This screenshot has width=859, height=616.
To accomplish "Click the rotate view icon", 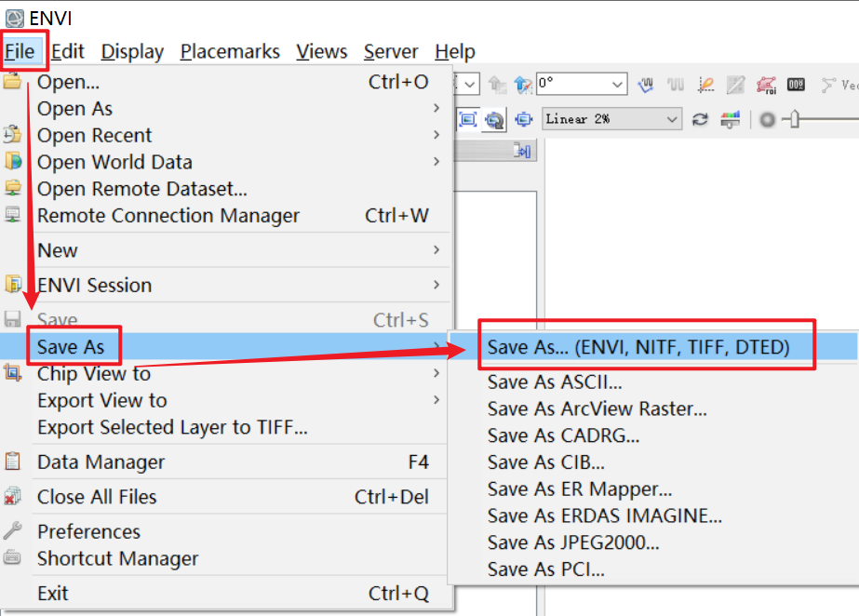I will pos(495,119).
